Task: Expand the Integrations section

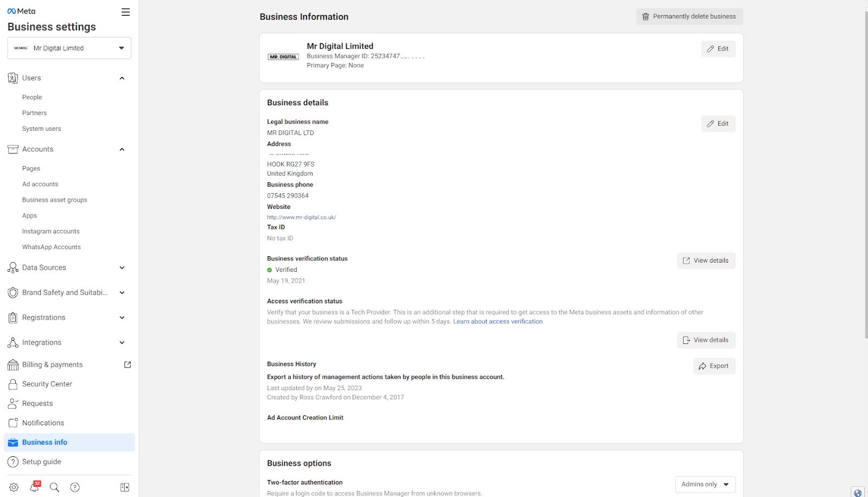Action: 122,342
